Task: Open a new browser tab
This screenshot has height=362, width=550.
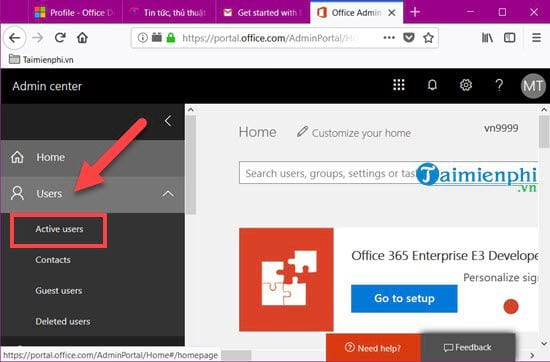Action: point(415,12)
